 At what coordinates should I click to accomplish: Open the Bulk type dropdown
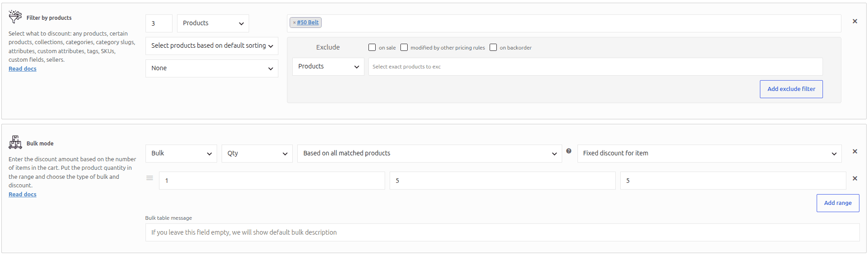click(x=181, y=154)
